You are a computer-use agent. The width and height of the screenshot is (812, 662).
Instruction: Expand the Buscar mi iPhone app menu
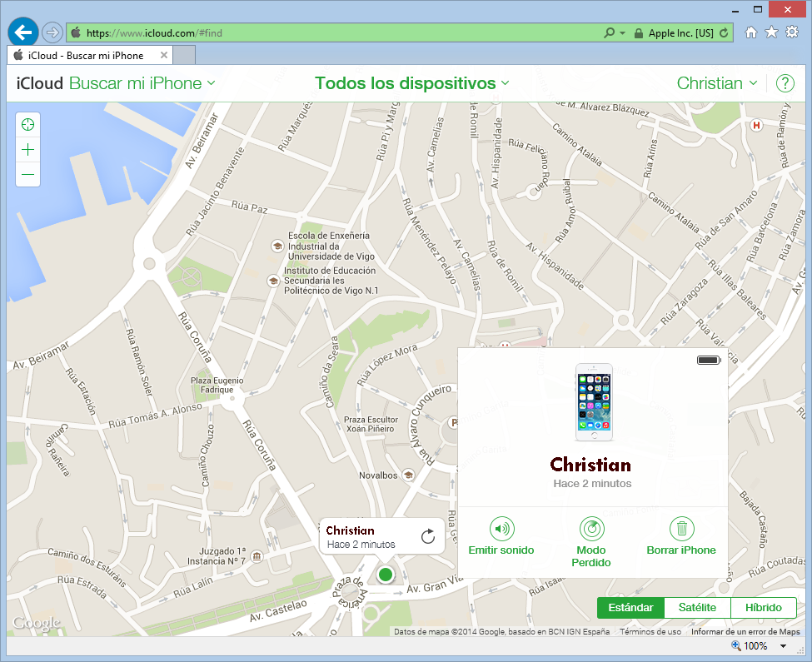(142, 83)
